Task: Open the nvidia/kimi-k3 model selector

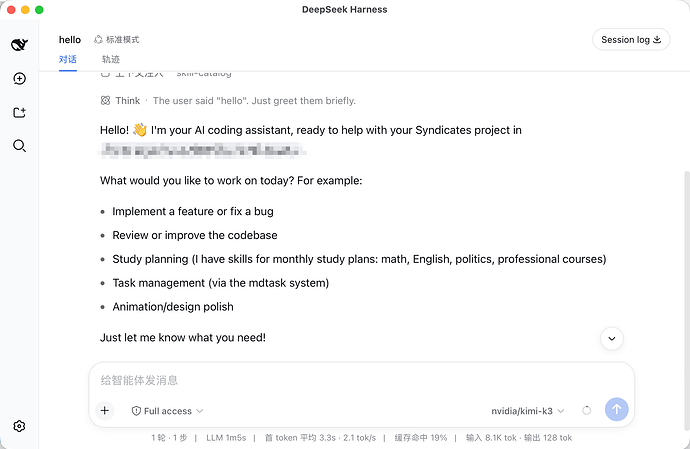Action: [x=528, y=411]
